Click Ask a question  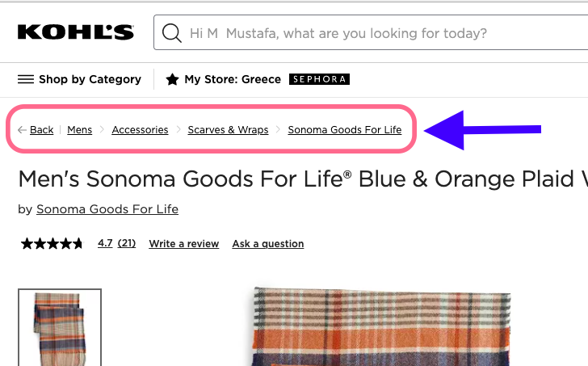coord(267,244)
